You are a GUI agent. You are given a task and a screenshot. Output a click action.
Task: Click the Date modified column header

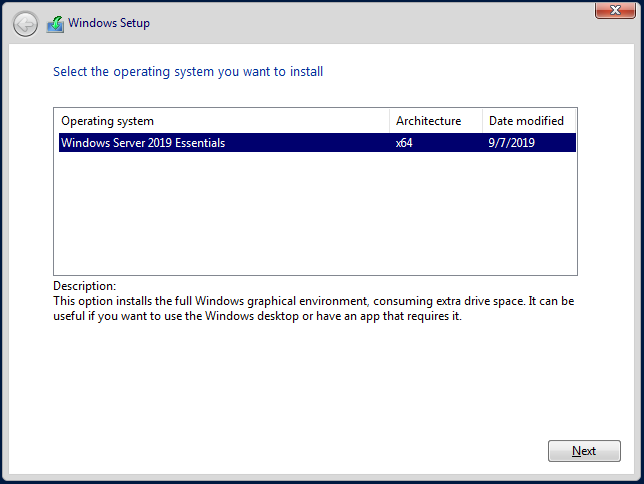(529, 121)
